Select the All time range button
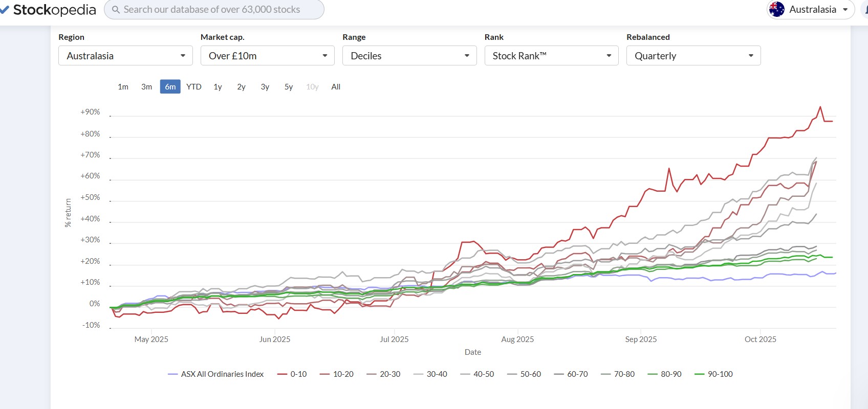This screenshot has width=868, height=409. click(336, 87)
